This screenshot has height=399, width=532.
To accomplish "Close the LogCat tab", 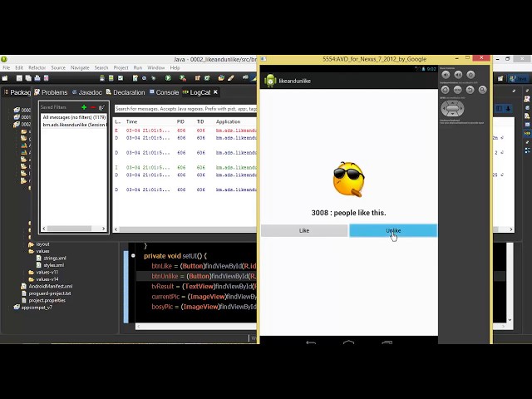I will (x=215, y=92).
